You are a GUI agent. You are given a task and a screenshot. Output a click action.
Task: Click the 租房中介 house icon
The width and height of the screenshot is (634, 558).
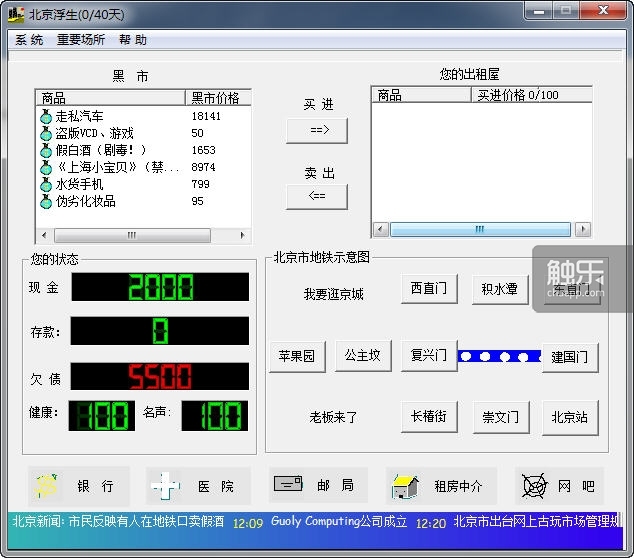[405, 486]
